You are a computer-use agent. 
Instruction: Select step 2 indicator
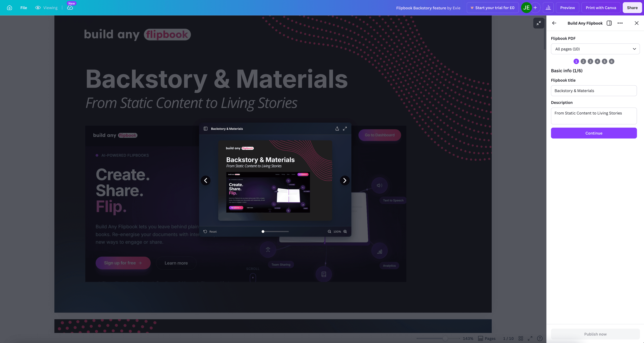point(583,61)
